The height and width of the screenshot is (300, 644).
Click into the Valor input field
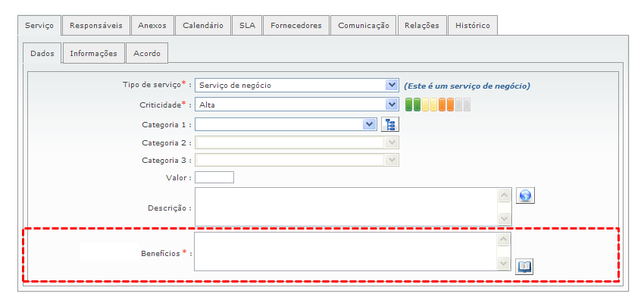click(x=214, y=178)
